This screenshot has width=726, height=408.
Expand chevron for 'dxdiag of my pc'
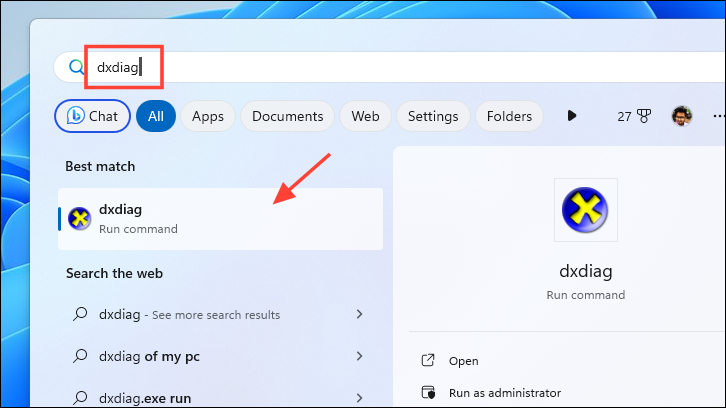click(x=359, y=356)
